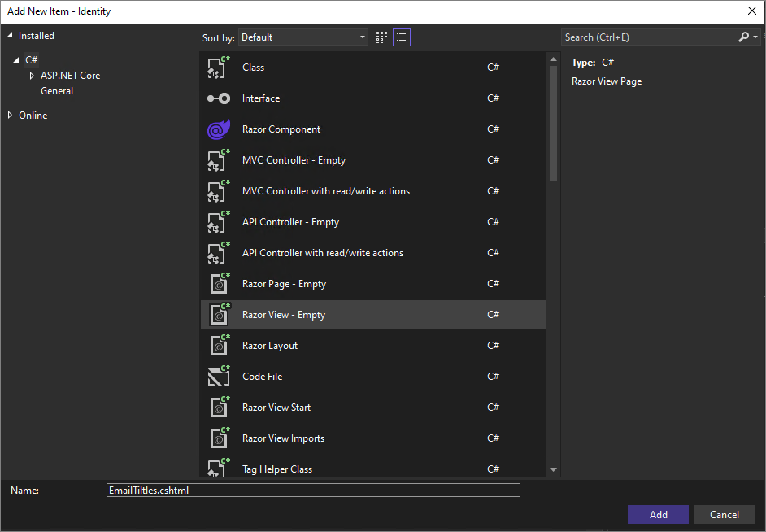Click the Razor Layout icon
The image size is (766, 532).
pos(219,346)
